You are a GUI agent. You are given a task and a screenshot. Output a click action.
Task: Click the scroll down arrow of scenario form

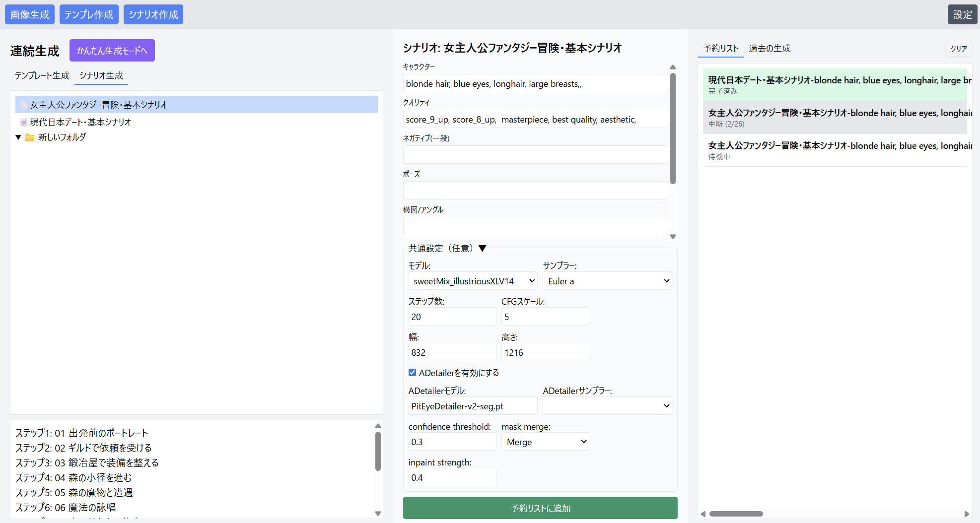click(x=673, y=237)
